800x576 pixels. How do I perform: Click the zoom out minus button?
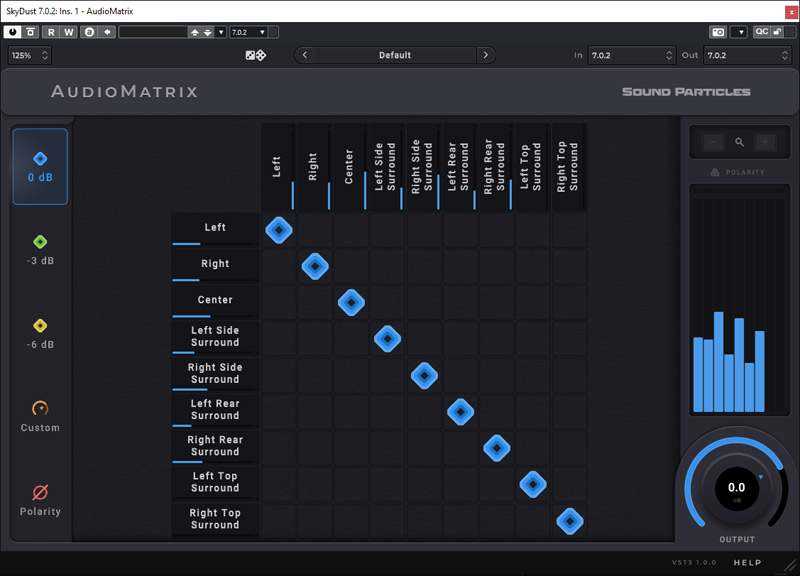click(712, 143)
